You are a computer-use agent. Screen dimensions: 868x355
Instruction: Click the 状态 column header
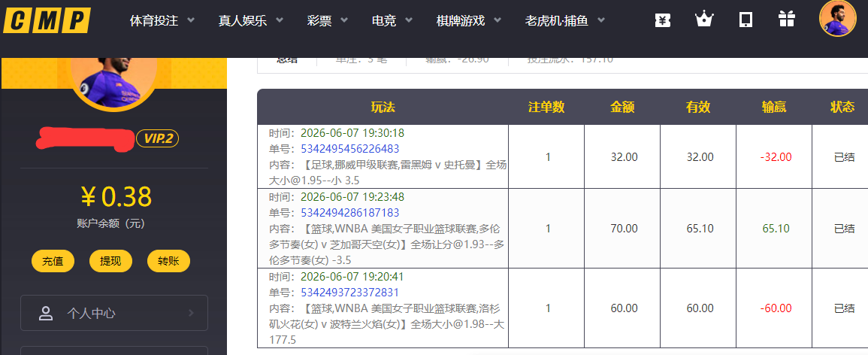(x=842, y=108)
